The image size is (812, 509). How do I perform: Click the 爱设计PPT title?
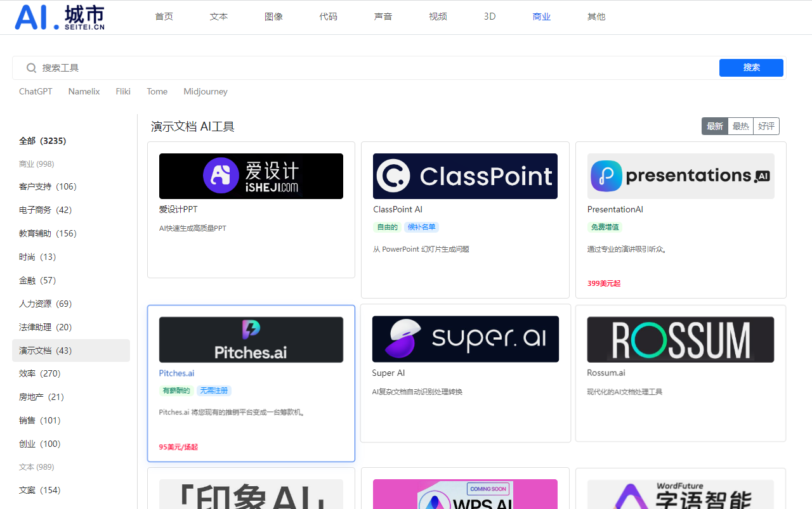[x=178, y=209]
